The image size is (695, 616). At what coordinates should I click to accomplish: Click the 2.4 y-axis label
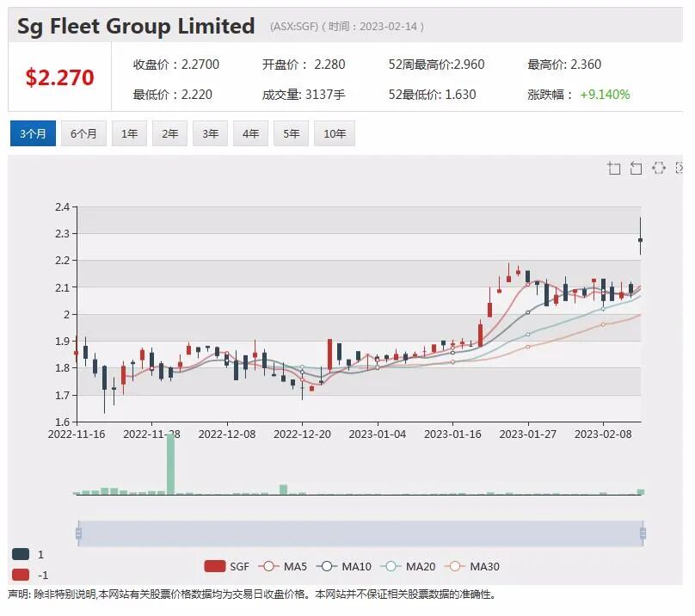[63, 207]
